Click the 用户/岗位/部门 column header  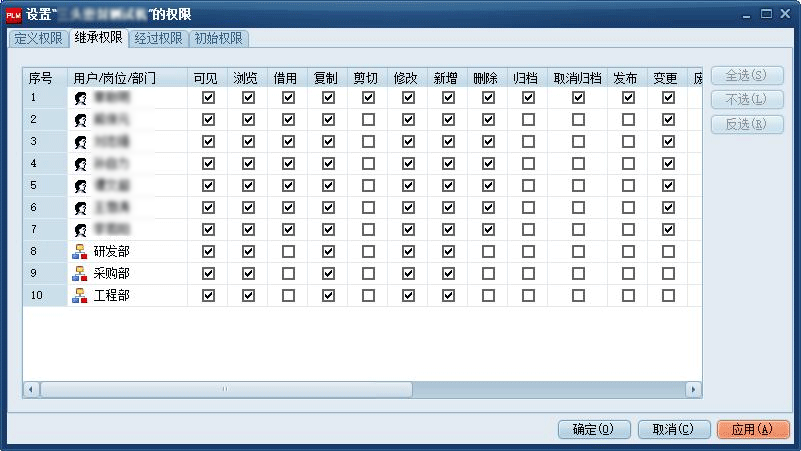click(x=114, y=78)
